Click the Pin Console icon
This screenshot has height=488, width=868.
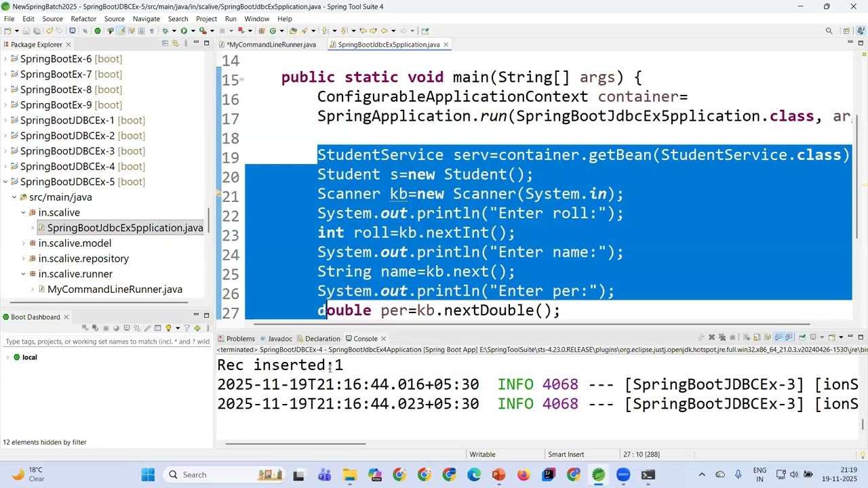pyautogui.click(x=802, y=337)
